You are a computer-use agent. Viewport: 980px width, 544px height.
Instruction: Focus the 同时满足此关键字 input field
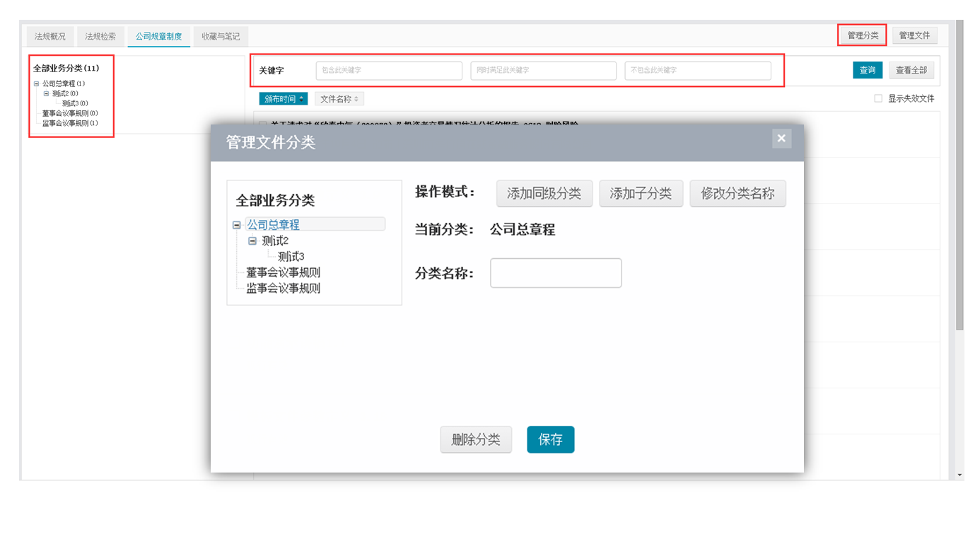543,71
